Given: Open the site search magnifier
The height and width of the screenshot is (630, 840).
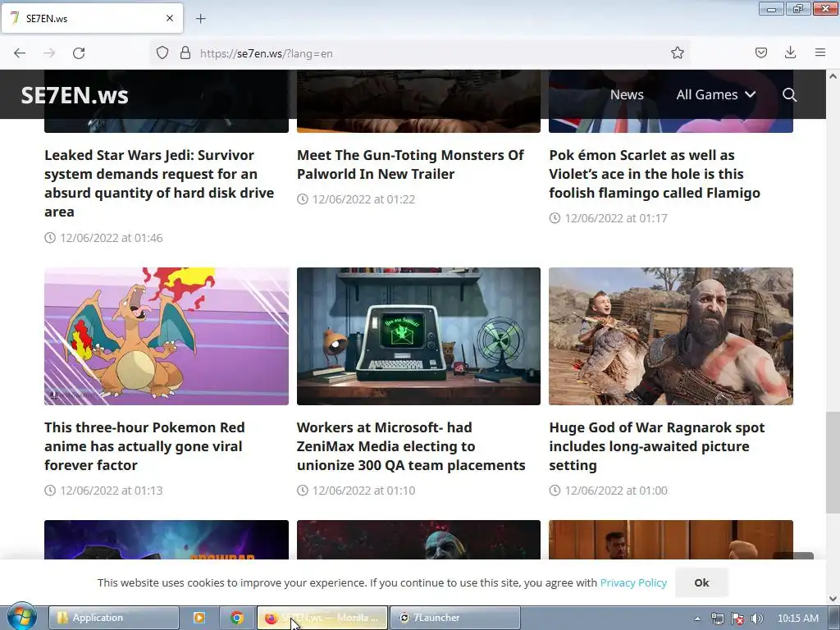Looking at the screenshot, I should 789,95.
